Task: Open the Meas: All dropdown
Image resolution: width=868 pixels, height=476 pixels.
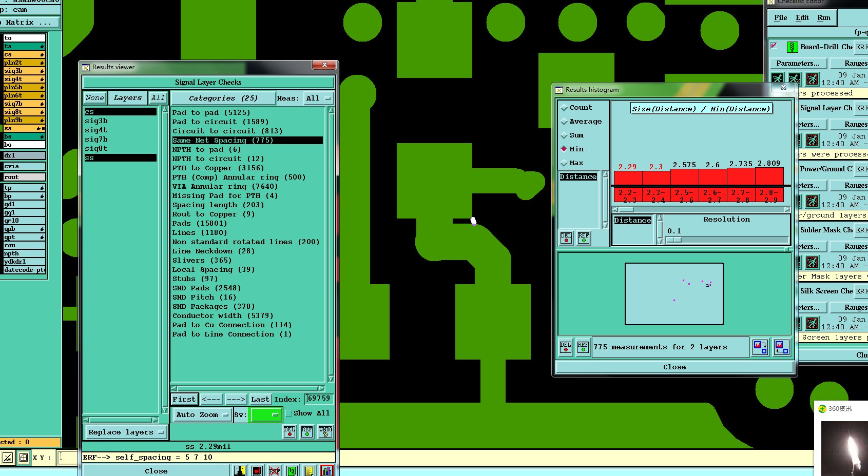Action: coord(319,98)
